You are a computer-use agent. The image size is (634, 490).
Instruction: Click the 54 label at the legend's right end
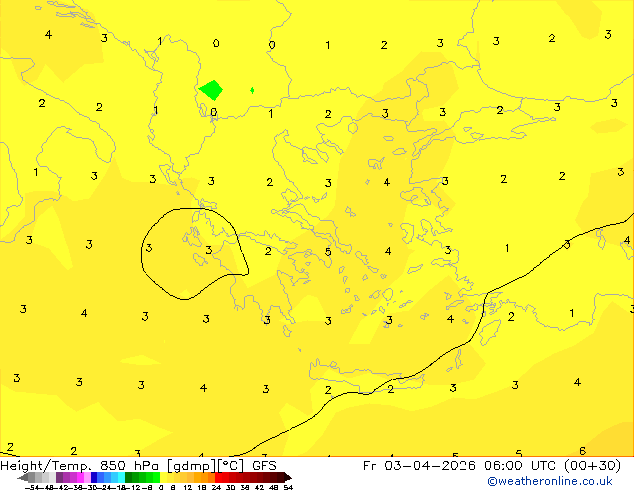(288, 487)
